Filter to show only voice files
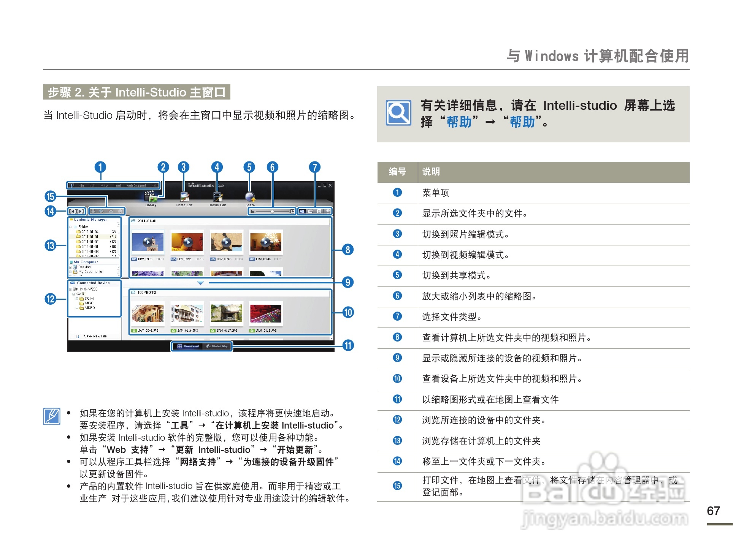 coord(328,211)
